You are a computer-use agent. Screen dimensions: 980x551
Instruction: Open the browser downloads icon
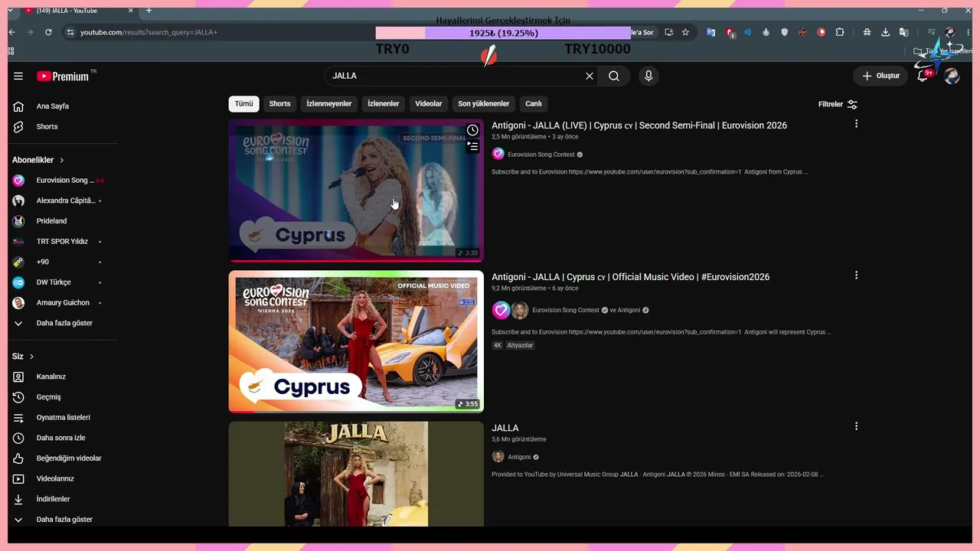tap(885, 32)
